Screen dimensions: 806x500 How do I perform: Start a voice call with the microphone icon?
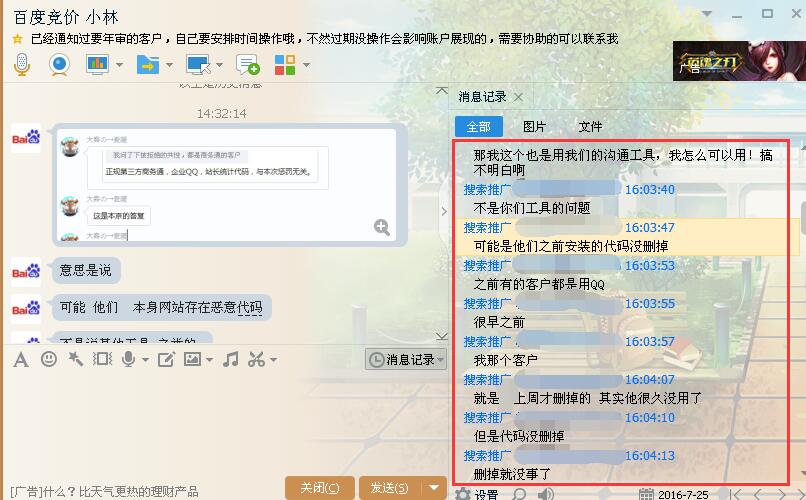23,65
